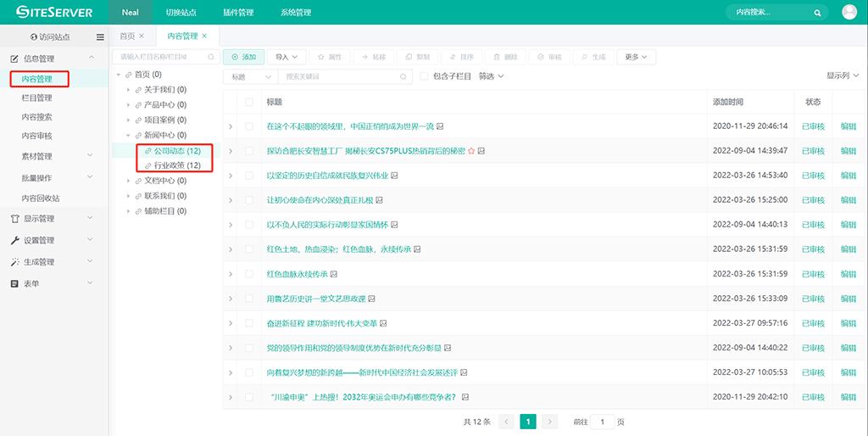Click 编辑 link on the first article row
The image size is (868, 436).
(x=848, y=126)
